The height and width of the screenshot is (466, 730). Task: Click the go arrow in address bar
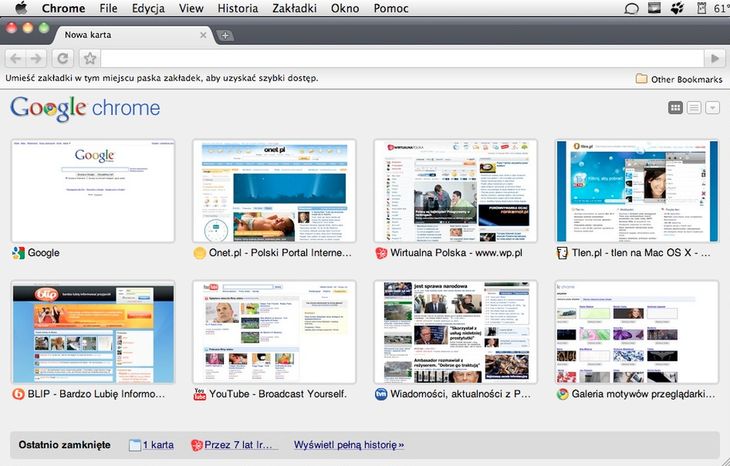715,59
